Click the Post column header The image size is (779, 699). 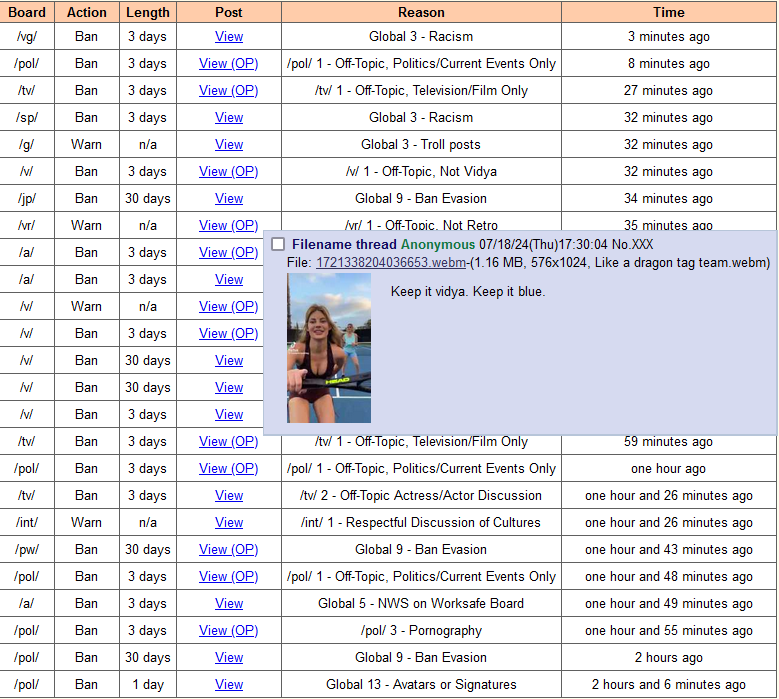[229, 12]
